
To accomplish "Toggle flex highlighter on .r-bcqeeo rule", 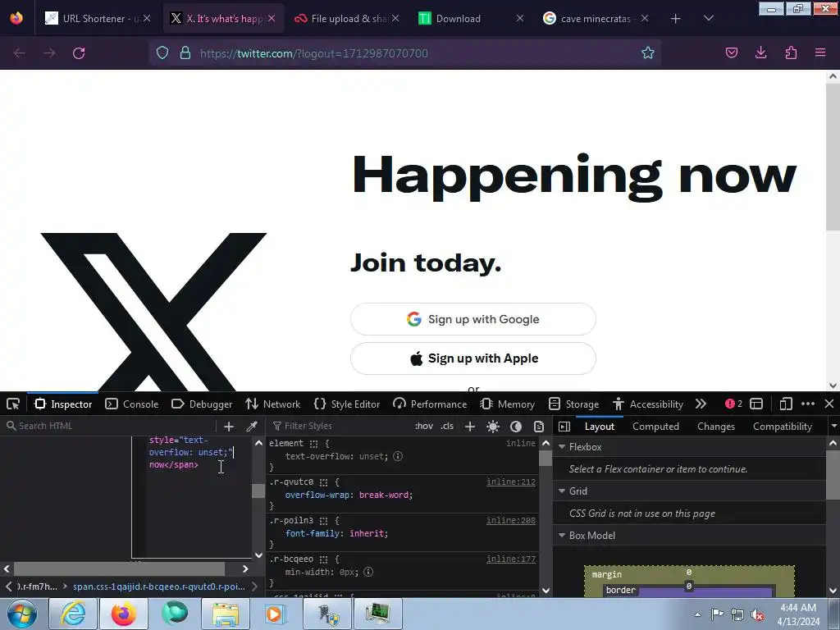I will (x=323, y=559).
